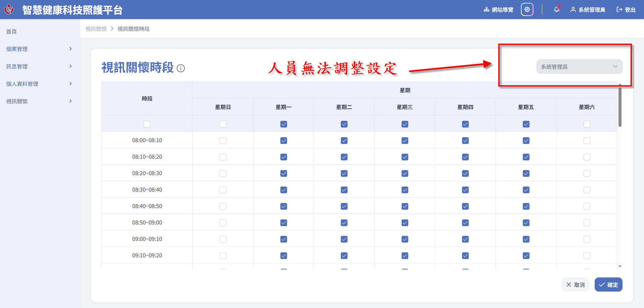
Task: Open the 網站導覽 sitemap icon
Action: (486, 10)
